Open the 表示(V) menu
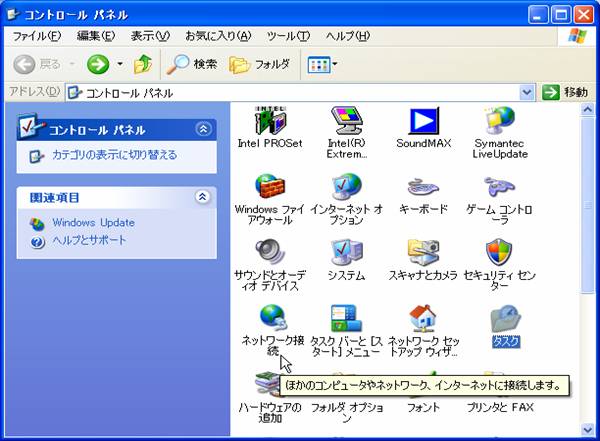 pos(150,36)
